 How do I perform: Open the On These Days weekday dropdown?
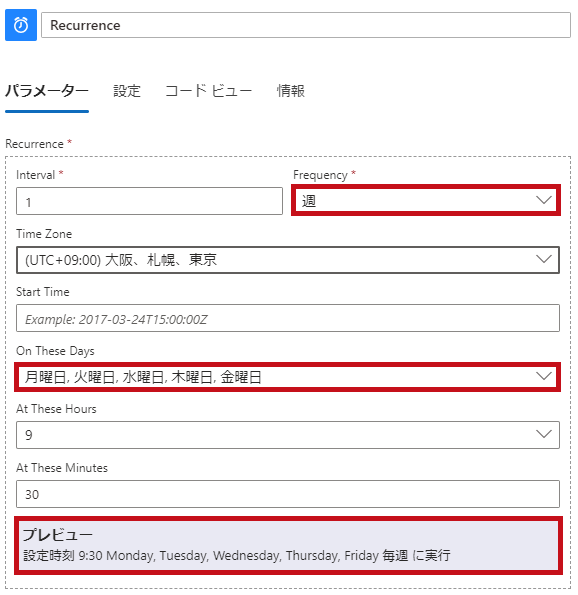tap(288, 377)
